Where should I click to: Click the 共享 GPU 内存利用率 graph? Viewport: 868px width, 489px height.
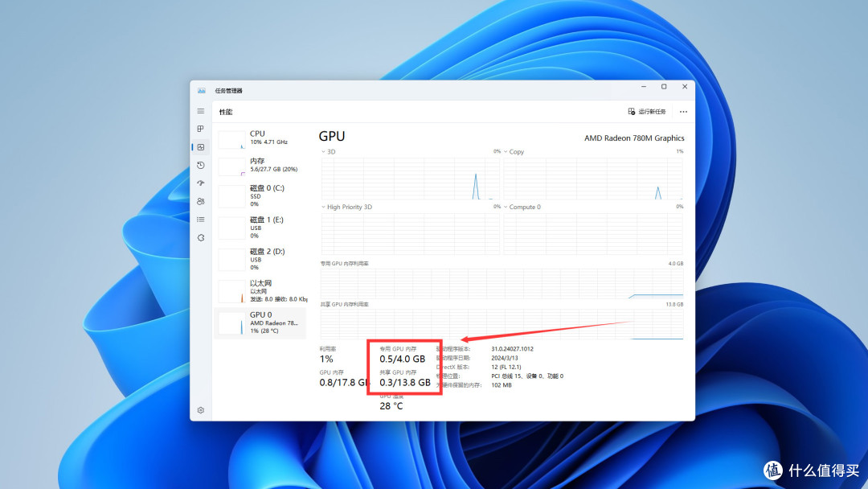(x=502, y=324)
